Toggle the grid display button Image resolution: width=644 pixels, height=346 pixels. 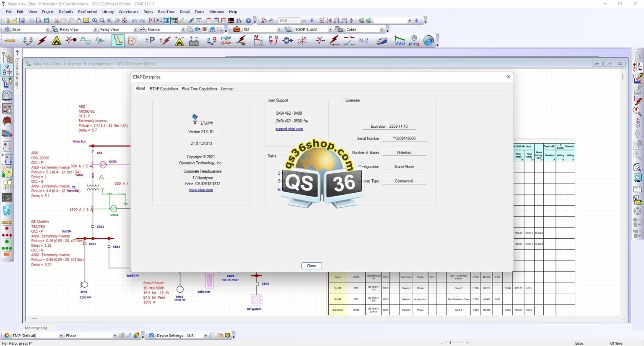(x=167, y=21)
